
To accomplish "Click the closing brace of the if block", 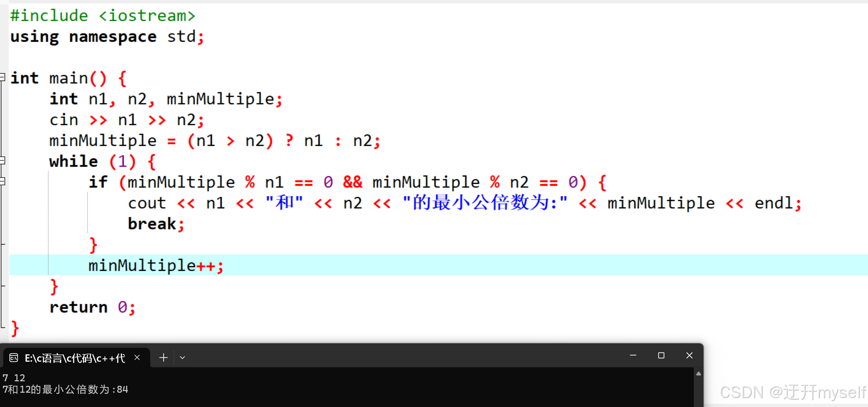I will tap(93, 245).
